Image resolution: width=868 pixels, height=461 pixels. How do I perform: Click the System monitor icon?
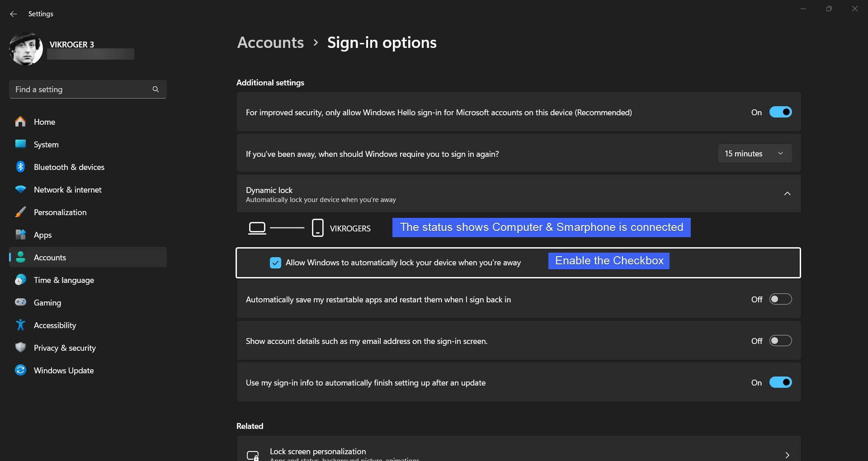tap(20, 144)
